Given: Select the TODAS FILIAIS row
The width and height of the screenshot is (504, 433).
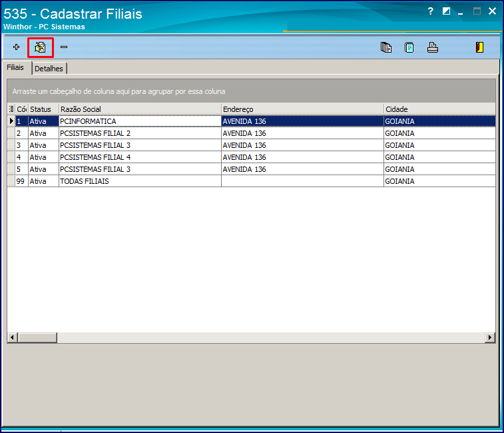Looking at the screenshot, I should click(x=252, y=181).
